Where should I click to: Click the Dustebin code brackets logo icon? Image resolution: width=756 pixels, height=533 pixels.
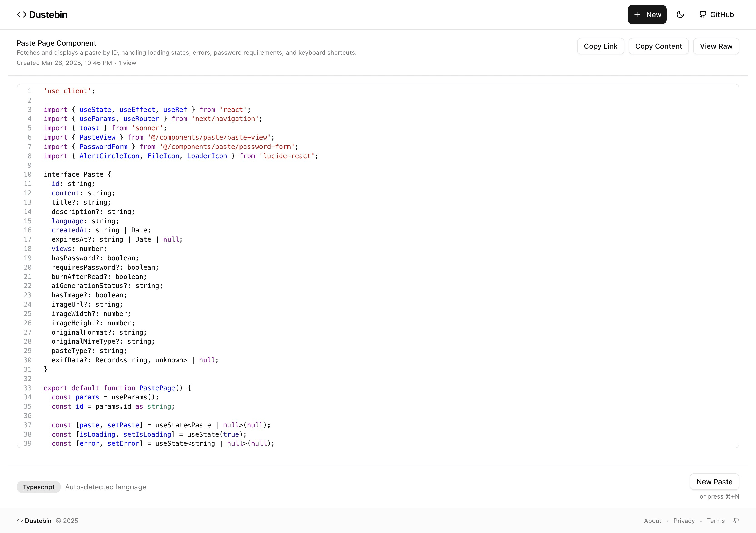[x=22, y=15]
